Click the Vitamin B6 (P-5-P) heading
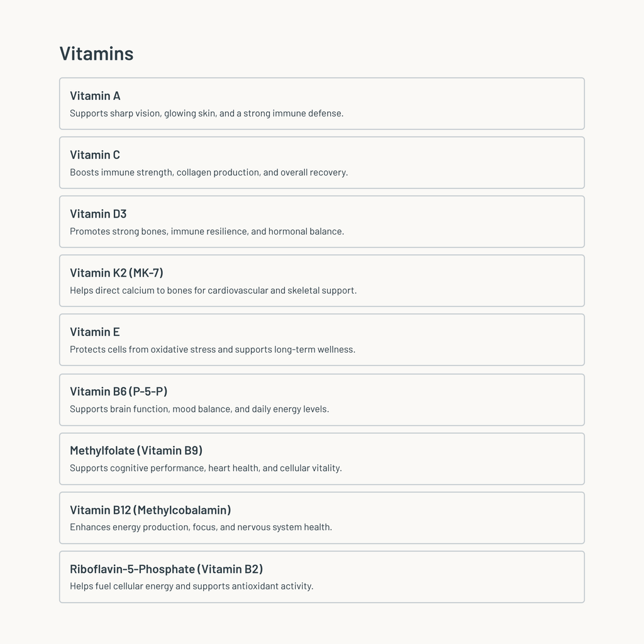 pos(119,391)
